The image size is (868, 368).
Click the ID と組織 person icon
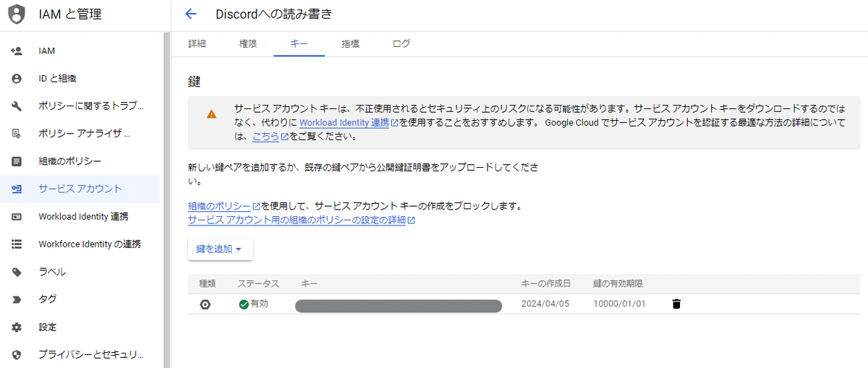pos(17,79)
